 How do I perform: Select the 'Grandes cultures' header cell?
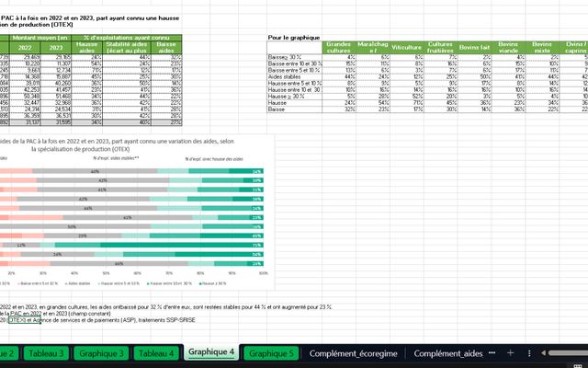tap(338, 49)
